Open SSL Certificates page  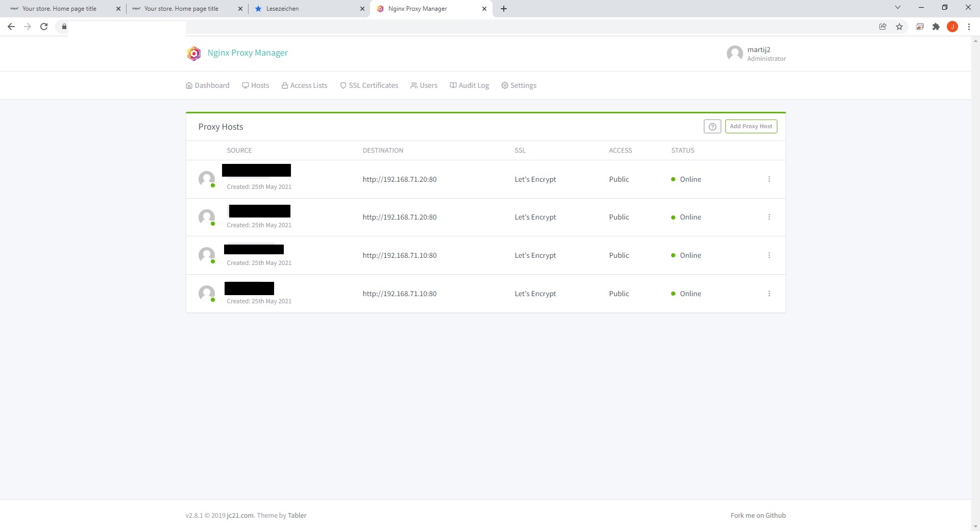coord(369,85)
